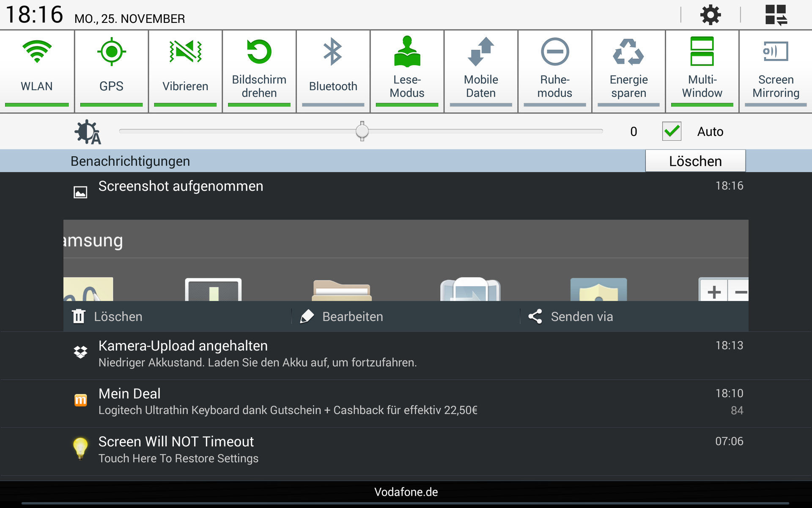Image resolution: width=812 pixels, height=508 pixels.
Task: Tap the Mein Deal orange app icon
Action: 80,400
